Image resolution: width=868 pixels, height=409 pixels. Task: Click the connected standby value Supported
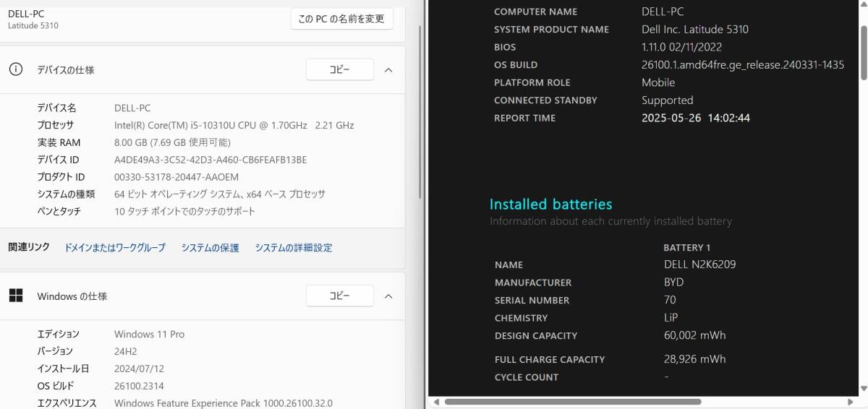click(x=667, y=100)
